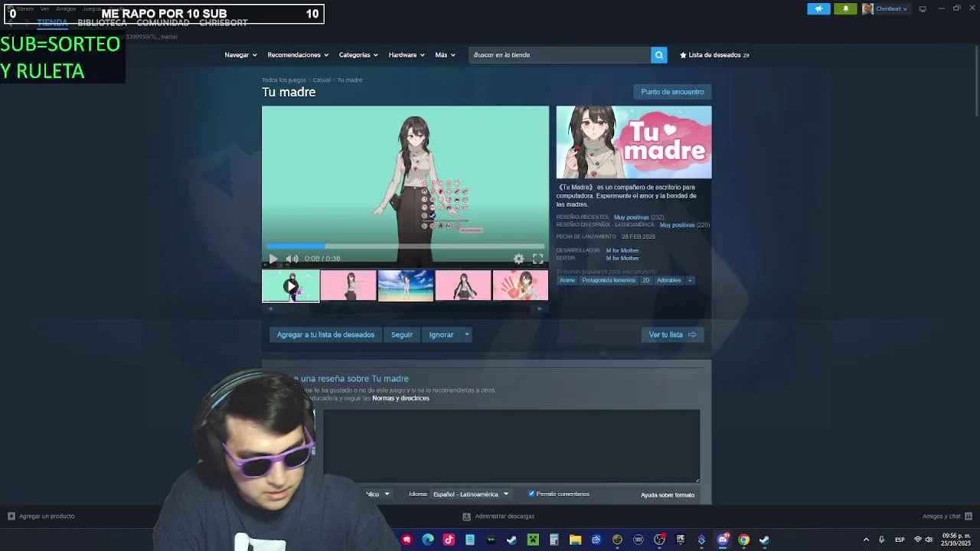
Task: Mute the trailer volume
Action: [292, 259]
